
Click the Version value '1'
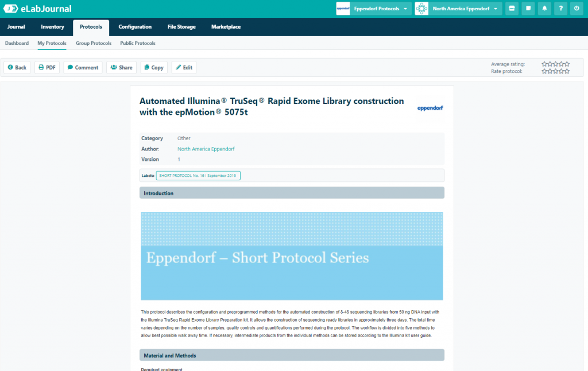179,160
